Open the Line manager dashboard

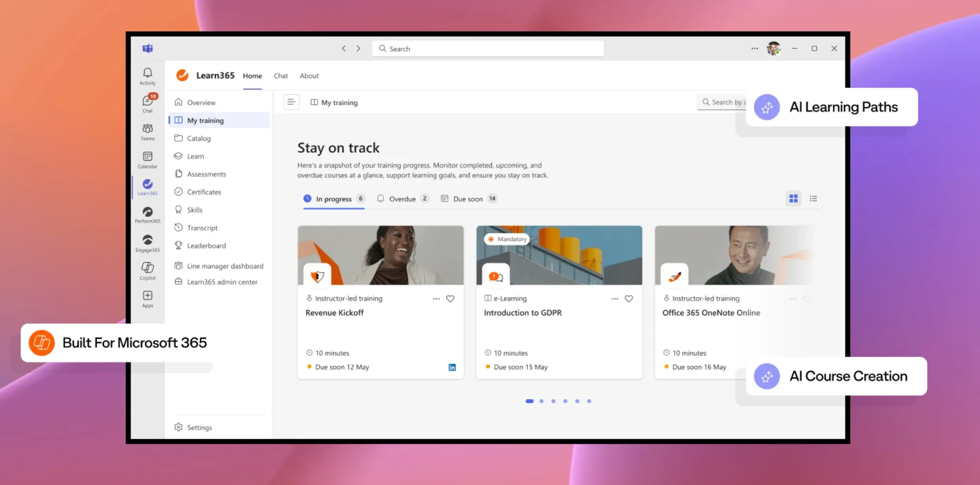point(219,266)
